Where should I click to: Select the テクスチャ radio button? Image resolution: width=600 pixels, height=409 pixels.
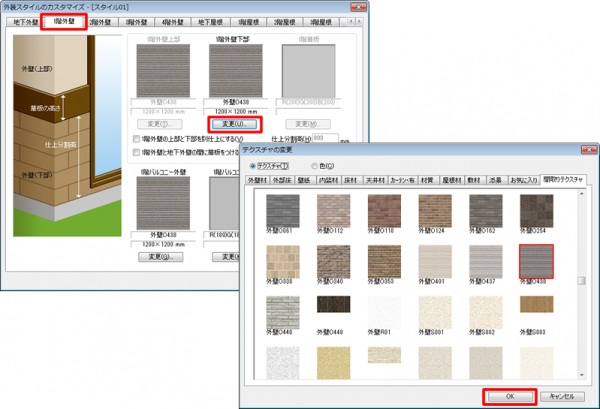coord(254,166)
